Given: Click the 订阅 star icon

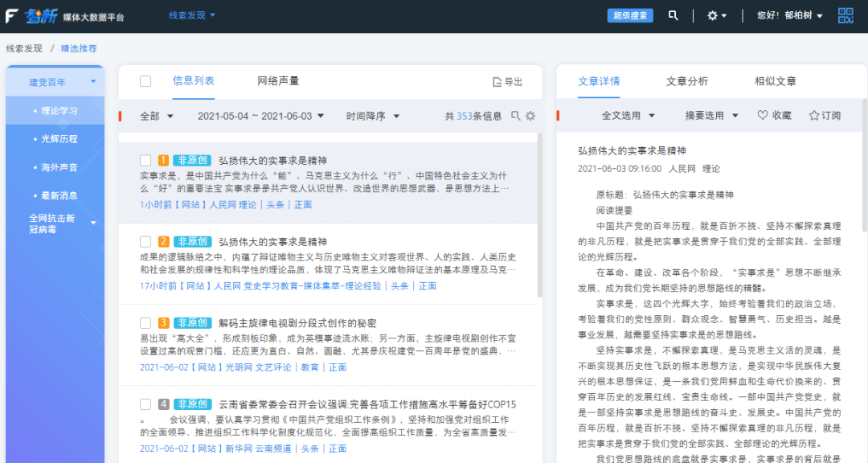Looking at the screenshot, I should tap(813, 116).
